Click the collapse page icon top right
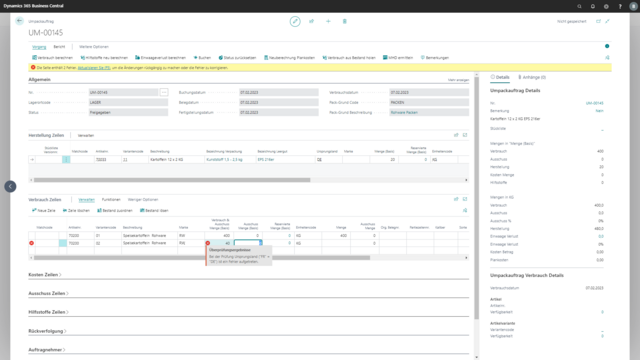The width and height of the screenshot is (640, 360). click(607, 21)
